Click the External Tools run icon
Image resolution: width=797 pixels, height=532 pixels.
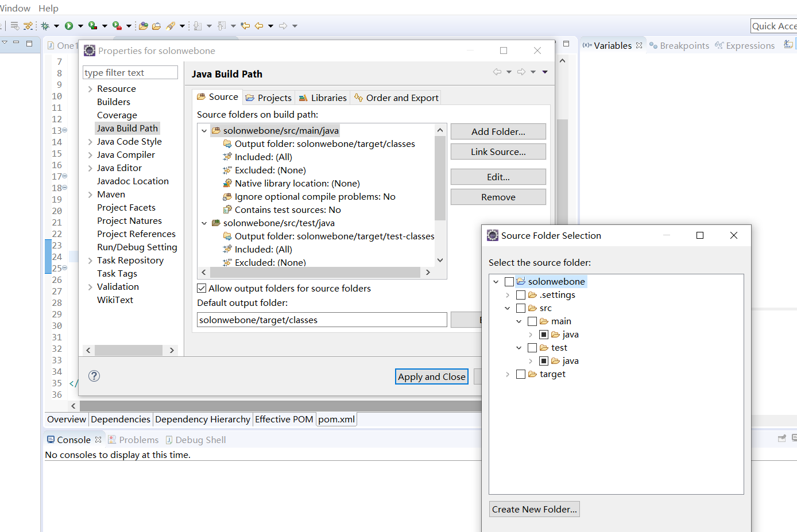(x=117, y=26)
